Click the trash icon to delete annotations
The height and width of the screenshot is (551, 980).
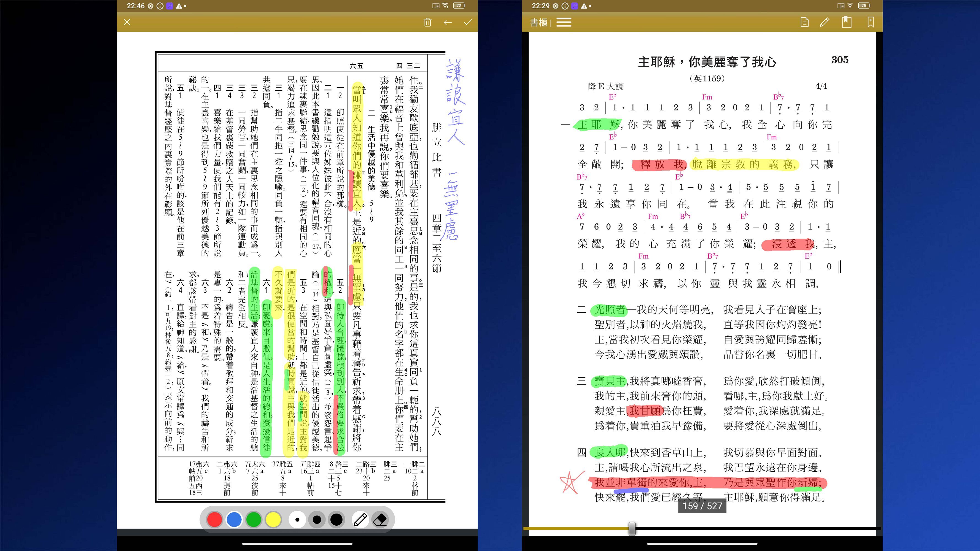pyautogui.click(x=428, y=22)
